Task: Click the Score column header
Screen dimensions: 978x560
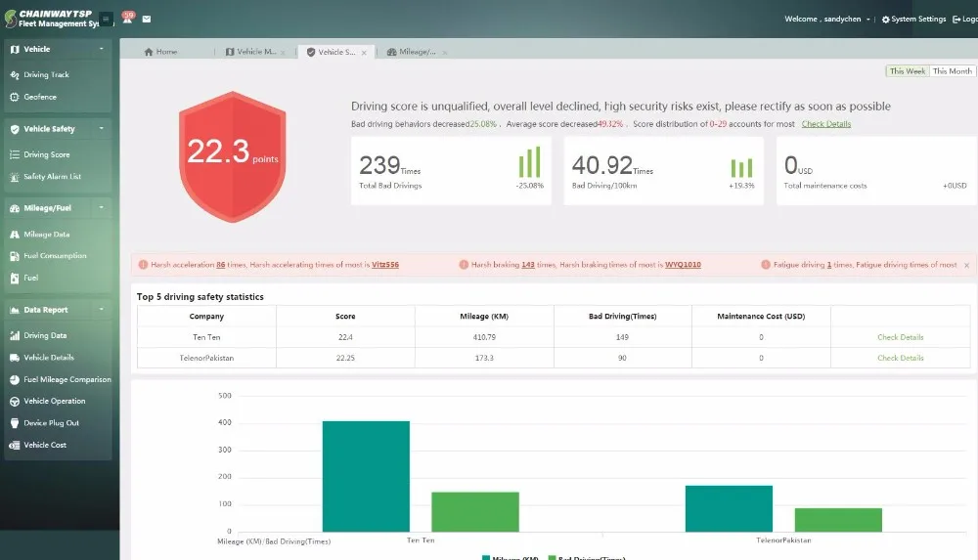Action: click(x=345, y=317)
